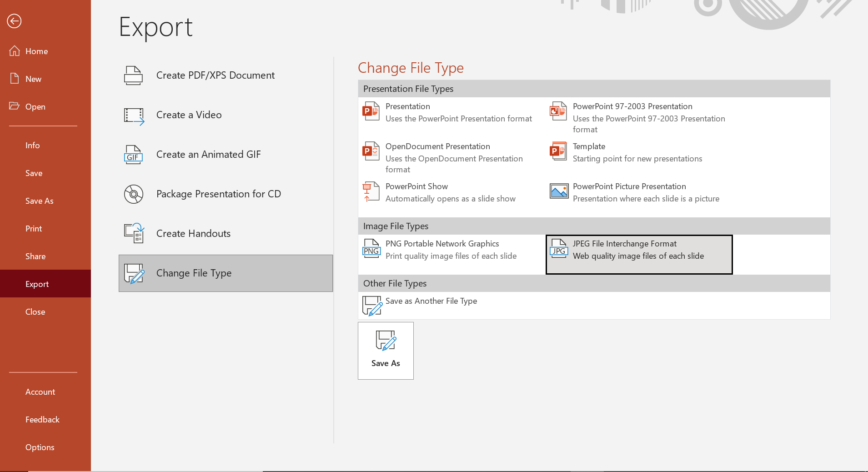Click the JPG file icon
Image resolution: width=868 pixels, height=472 pixels.
[x=559, y=248]
